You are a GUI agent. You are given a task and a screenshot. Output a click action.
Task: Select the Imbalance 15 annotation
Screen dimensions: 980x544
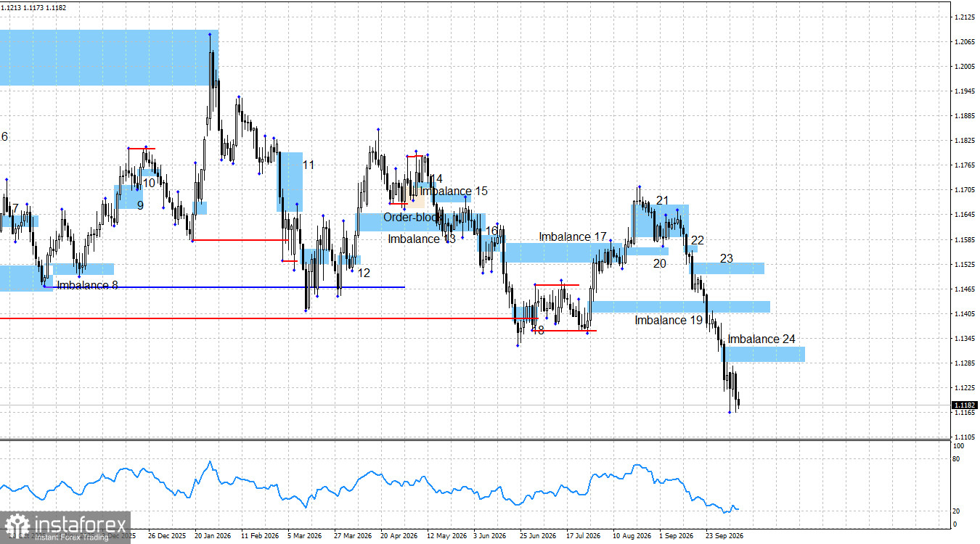[x=454, y=191]
